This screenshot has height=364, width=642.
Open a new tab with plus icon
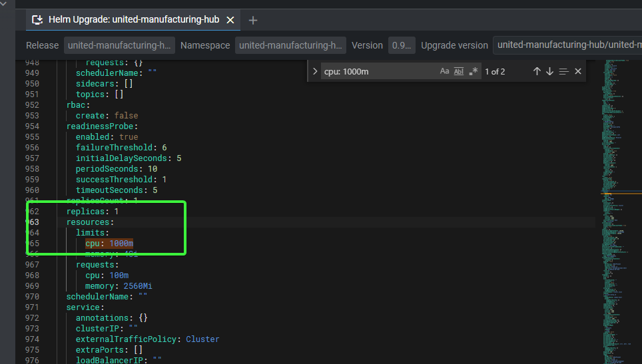tap(253, 20)
